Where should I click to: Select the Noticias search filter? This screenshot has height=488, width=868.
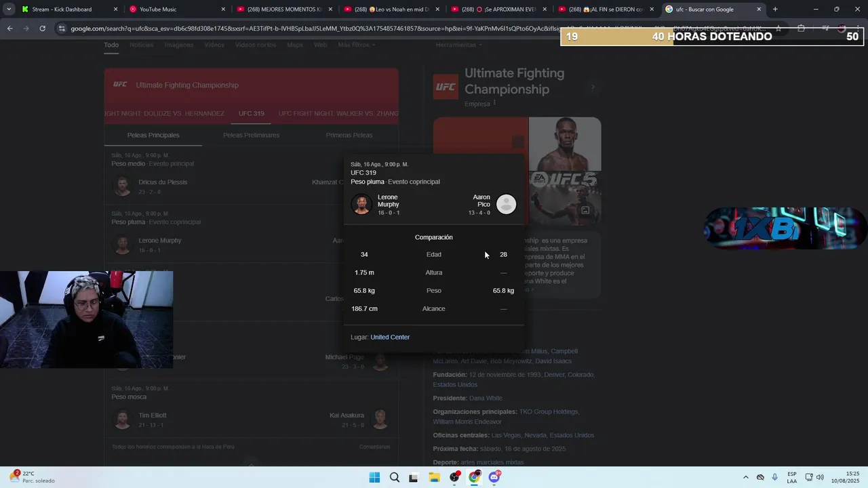pos(142,45)
